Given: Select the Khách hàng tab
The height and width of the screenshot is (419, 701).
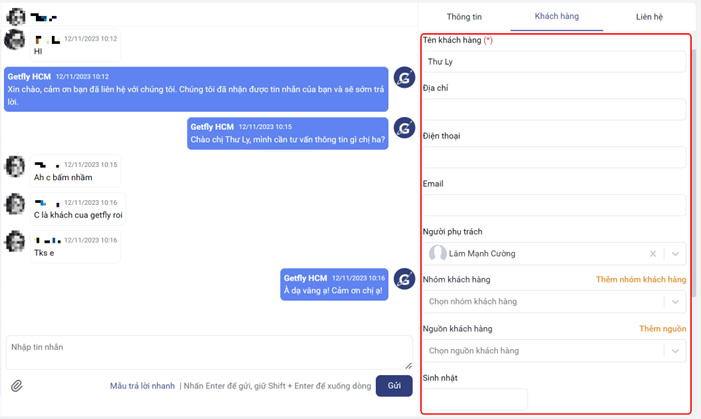Looking at the screenshot, I should point(556,17).
